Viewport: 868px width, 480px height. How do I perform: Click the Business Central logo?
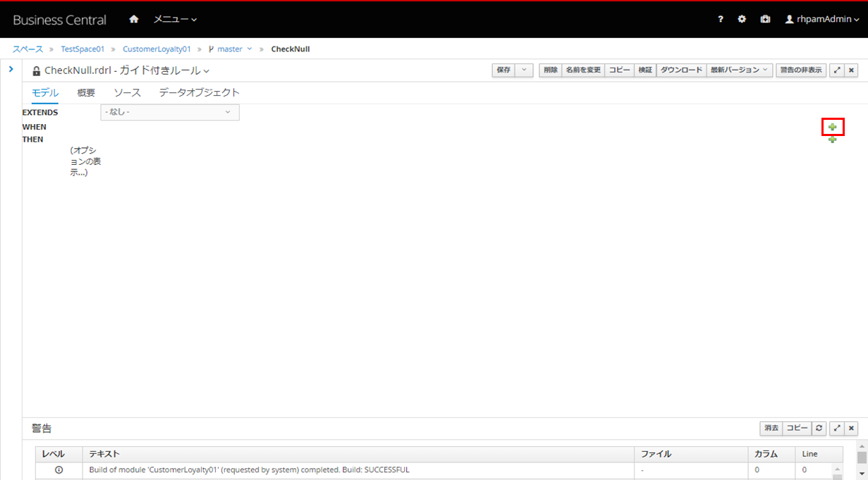point(59,20)
